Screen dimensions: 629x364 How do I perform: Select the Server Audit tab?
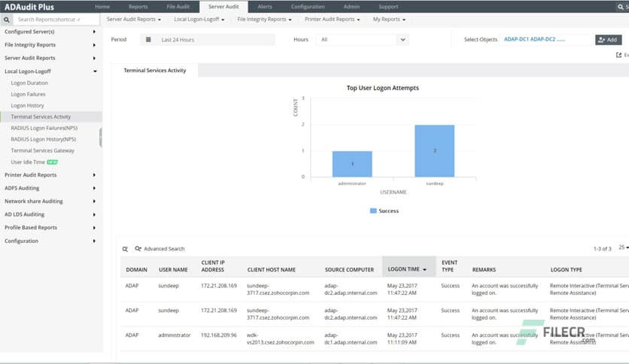click(223, 7)
